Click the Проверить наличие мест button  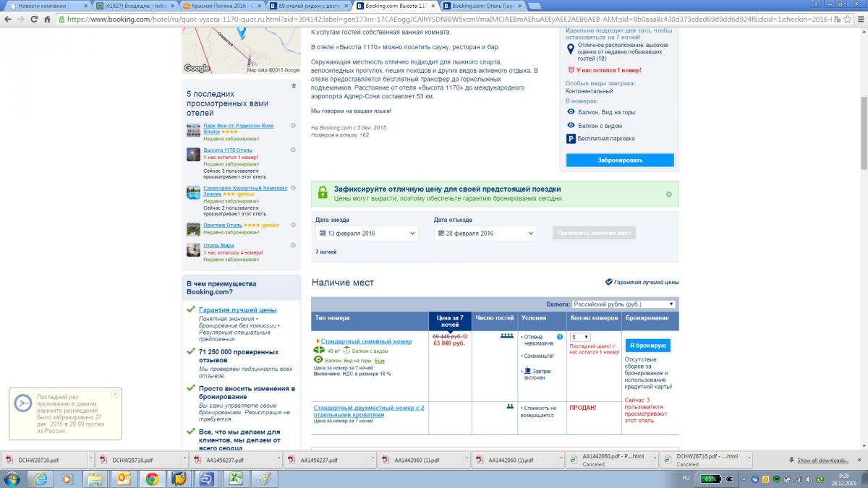point(594,233)
